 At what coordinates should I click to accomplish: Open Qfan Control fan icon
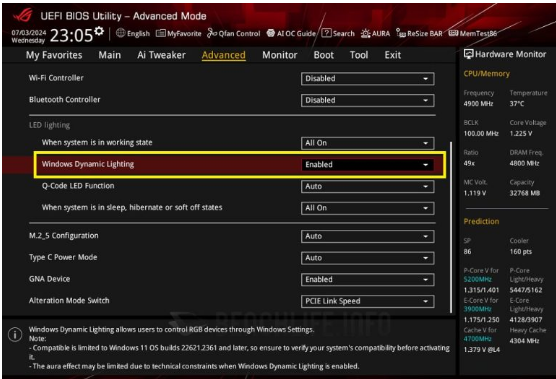point(212,33)
